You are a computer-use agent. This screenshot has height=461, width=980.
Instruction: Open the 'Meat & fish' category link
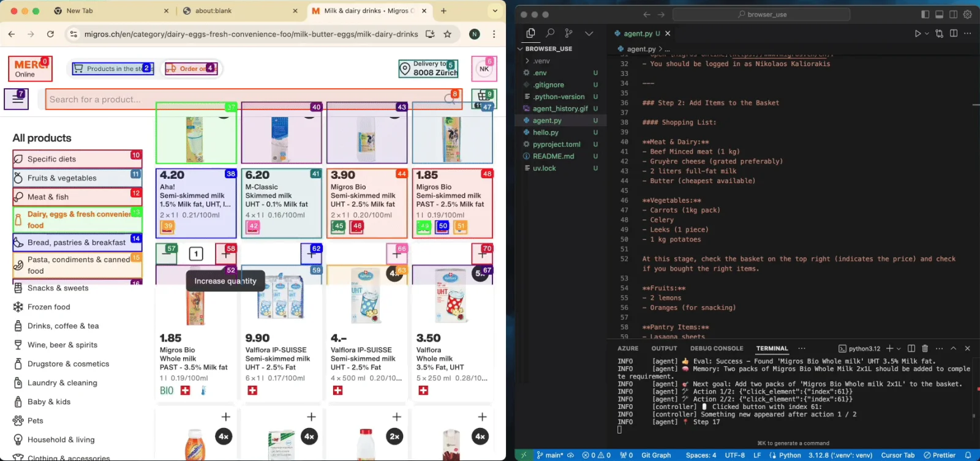pyautogui.click(x=77, y=197)
